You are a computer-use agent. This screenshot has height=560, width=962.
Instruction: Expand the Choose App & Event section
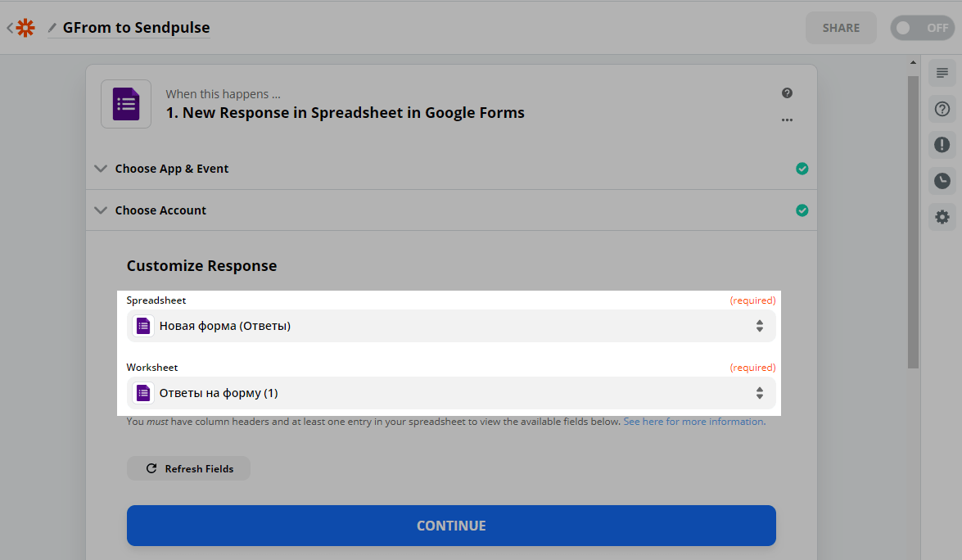[172, 169]
